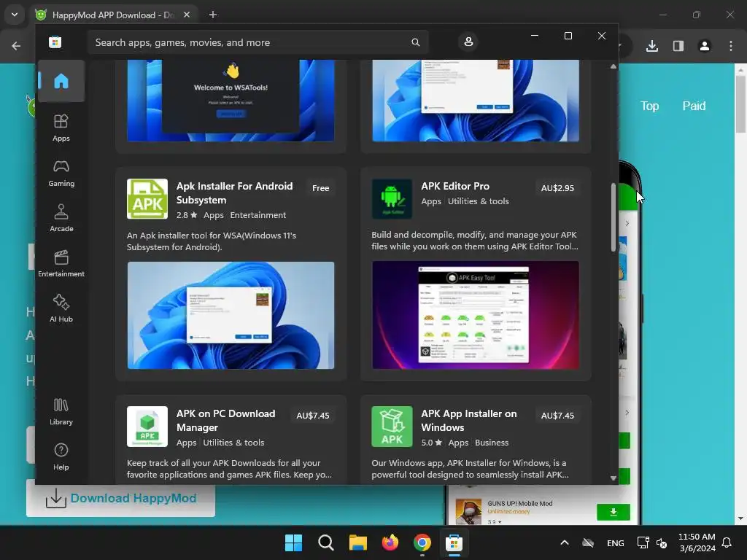The width and height of the screenshot is (747, 560).
Task: Click muted volume icon in tray
Action: pyautogui.click(x=661, y=542)
